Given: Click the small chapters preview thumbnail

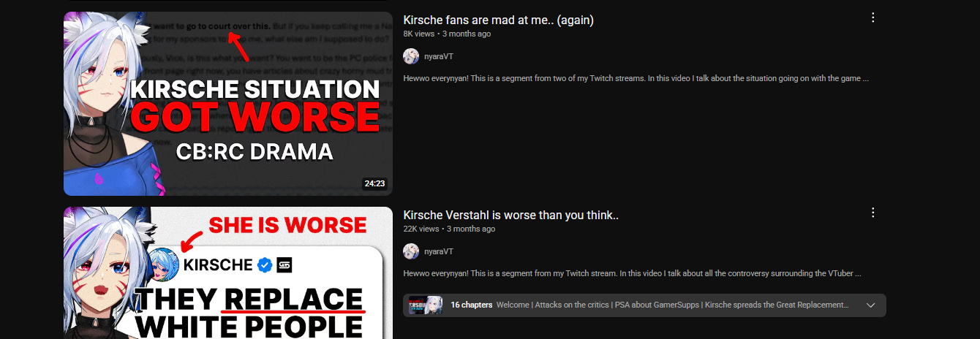Looking at the screenshot, I should click(x=426, y=305).
